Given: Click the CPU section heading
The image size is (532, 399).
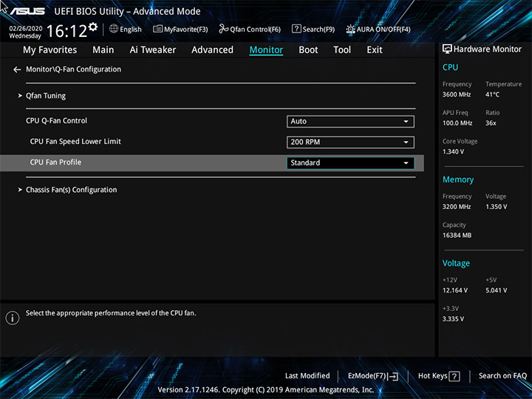Looking at the screenshot, I should coord(450,67).
